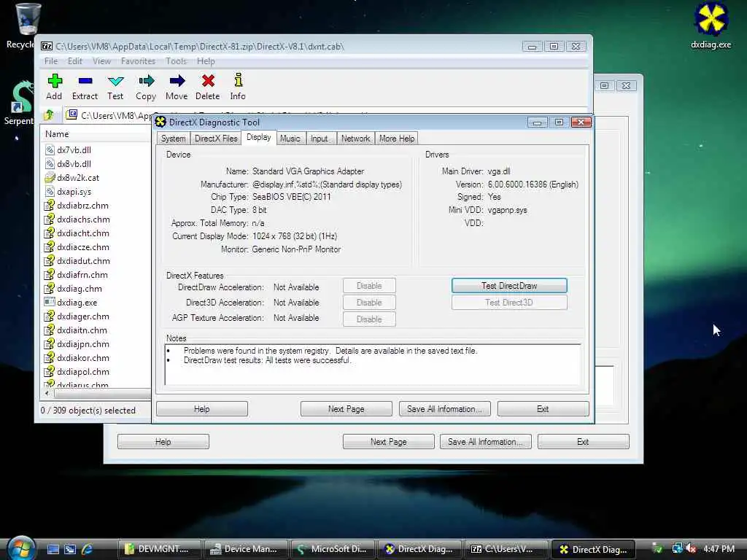Click Exit in the background DirectX window
Screen dimensions: 747x560
coord(583,442)
